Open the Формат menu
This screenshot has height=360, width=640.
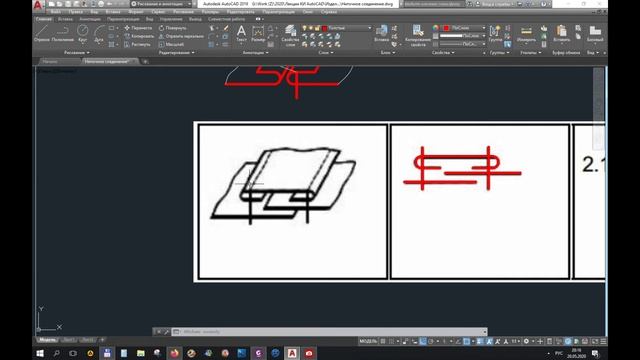pyautogui.click(x=136, y=12)
